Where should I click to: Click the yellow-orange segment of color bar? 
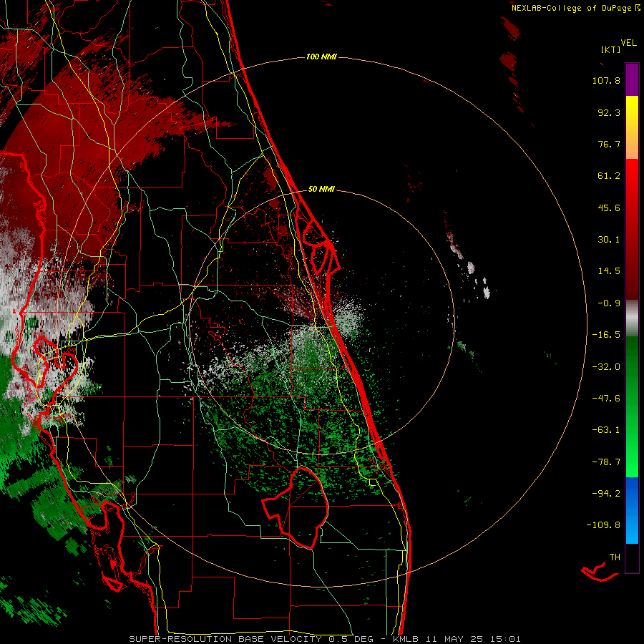[x=632, y=127]
